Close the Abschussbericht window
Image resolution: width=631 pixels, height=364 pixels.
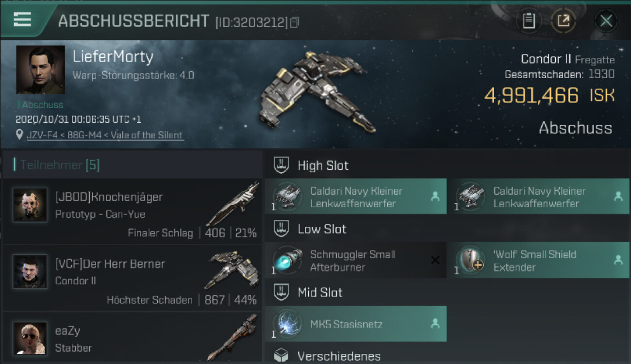606,21
